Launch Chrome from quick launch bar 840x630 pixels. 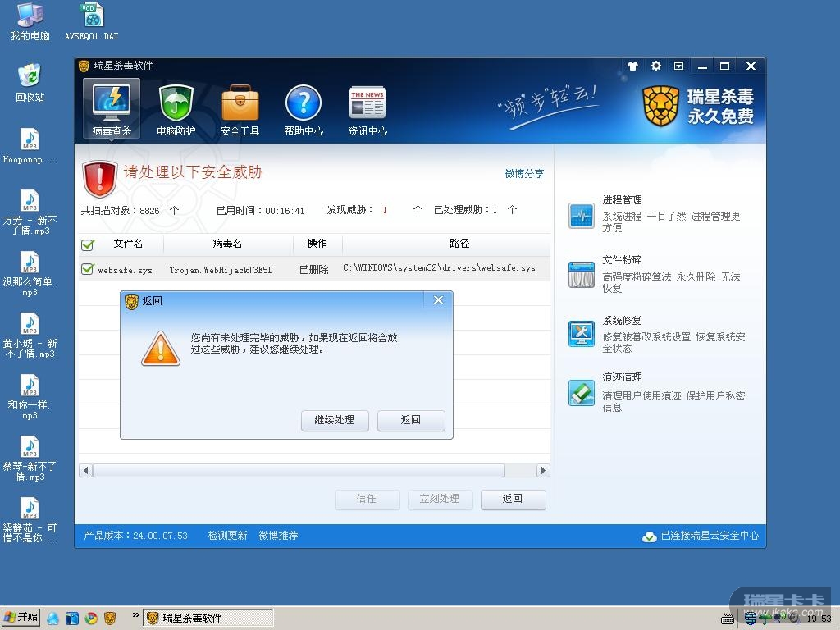(91, 619)
